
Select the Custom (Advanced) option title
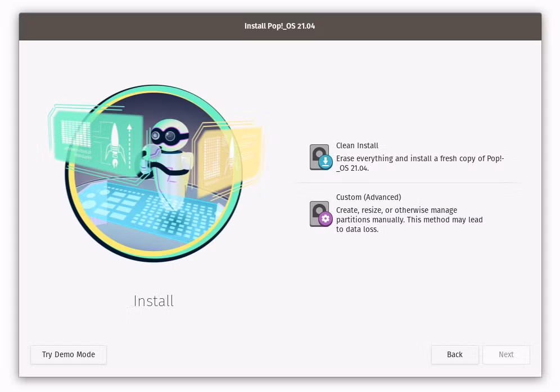click(368, 197)
